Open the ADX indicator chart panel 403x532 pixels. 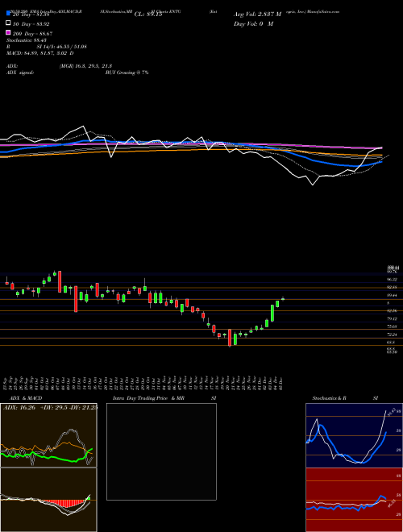48,435
